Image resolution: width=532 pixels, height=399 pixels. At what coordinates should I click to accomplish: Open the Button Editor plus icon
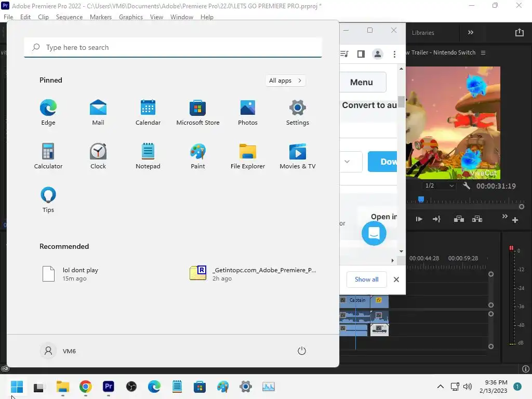click(515, 220)
